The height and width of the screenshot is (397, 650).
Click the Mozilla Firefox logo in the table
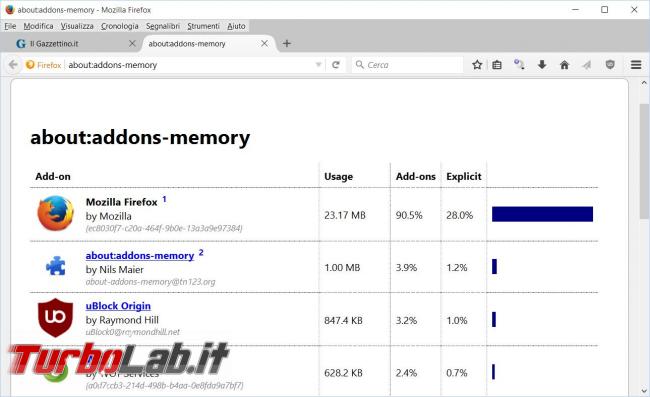pyautogui.click(x=56, y=213)
